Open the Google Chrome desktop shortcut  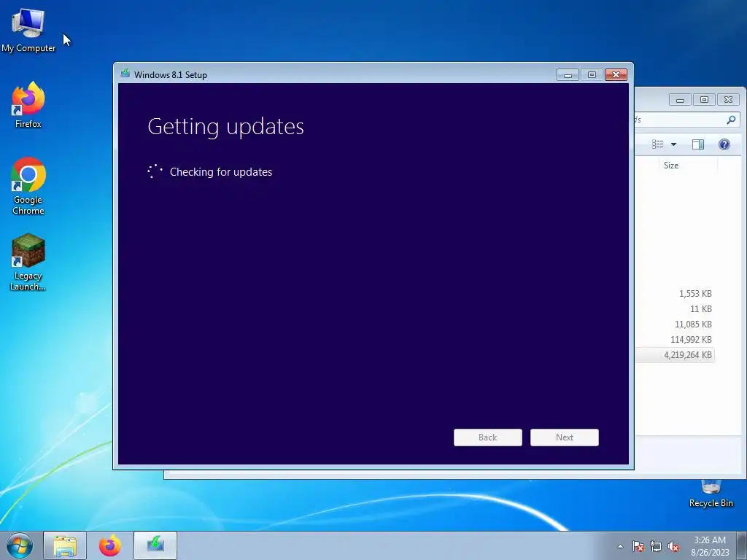coord(28,186)
